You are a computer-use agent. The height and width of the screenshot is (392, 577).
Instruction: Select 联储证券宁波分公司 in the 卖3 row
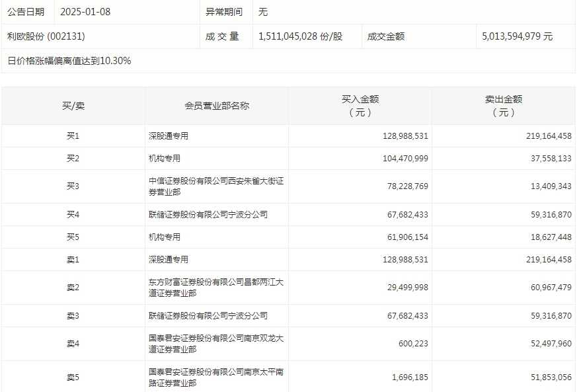tap(208, 316)
